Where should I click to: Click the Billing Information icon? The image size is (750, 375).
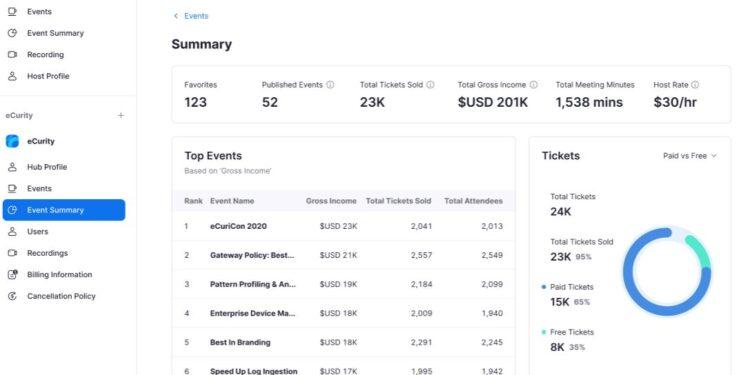[12, 275]
